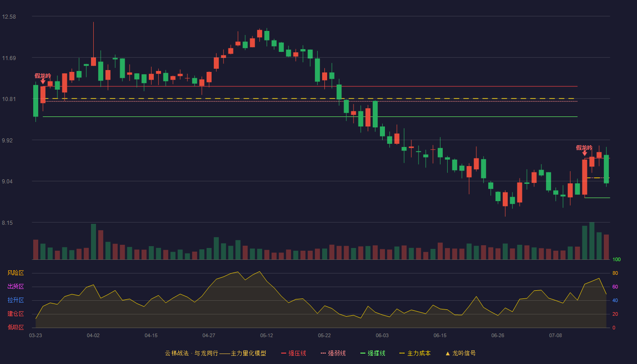
Task: Click the green 强撑线 legend marker
Action: 363,353
